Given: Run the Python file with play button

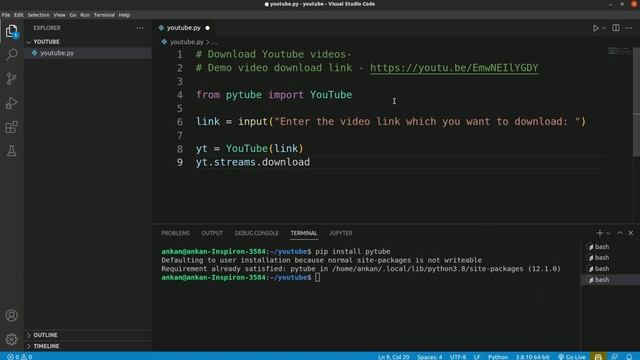Looking at the screenshot, I should click(x=596, y=28).
